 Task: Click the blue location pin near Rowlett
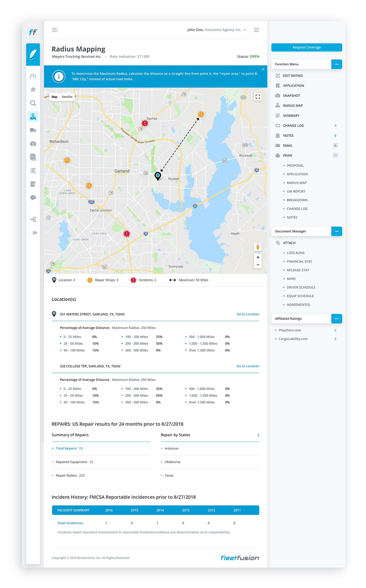point(158,176)
